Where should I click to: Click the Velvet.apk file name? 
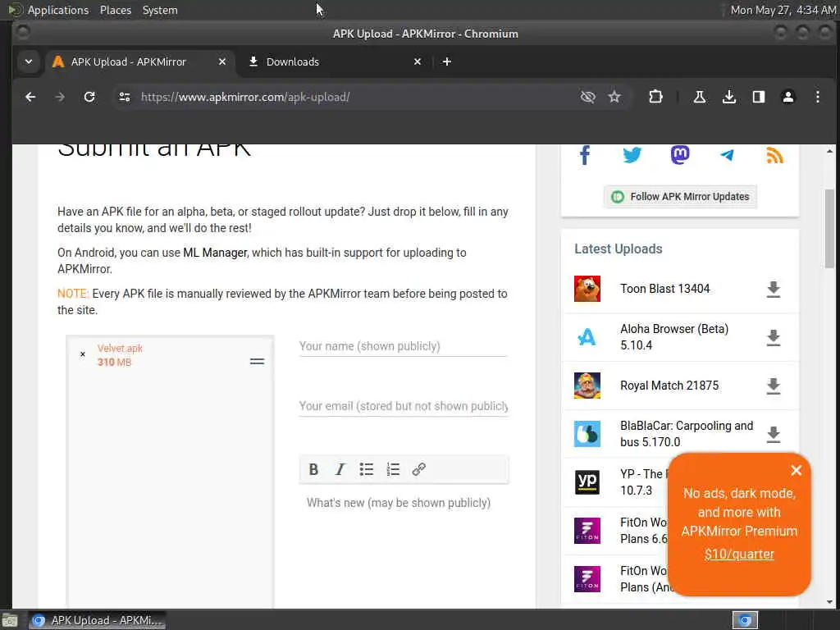tap(120, 348)
